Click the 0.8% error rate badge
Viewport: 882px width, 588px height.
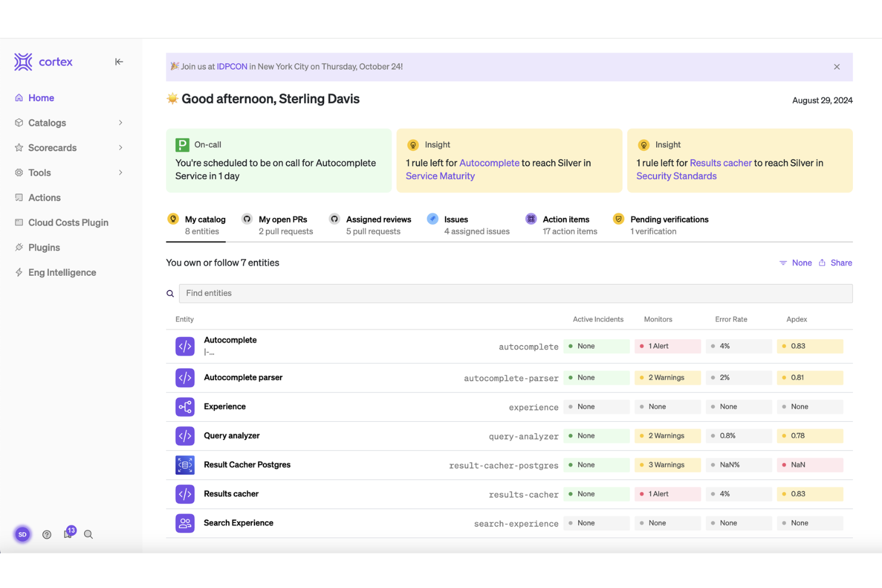739,436
